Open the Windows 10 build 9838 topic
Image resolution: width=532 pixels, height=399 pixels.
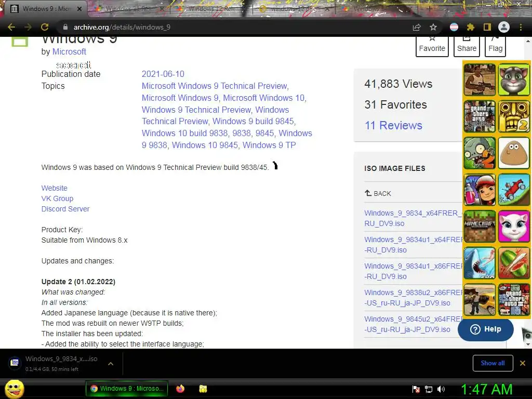pyautogui.click(x=184, y=134)
